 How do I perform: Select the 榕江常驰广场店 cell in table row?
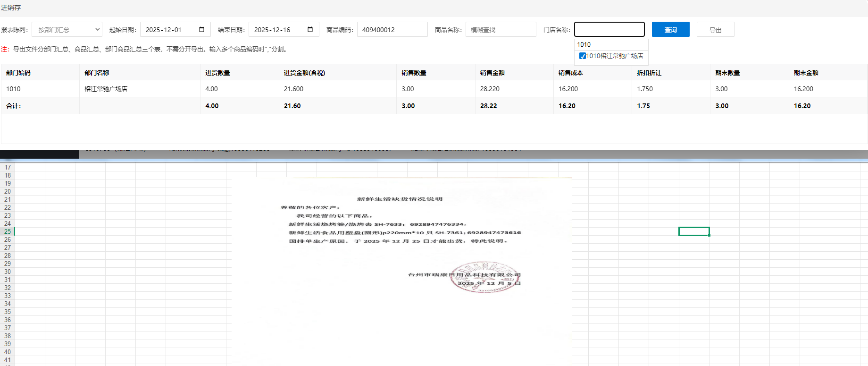106,89
